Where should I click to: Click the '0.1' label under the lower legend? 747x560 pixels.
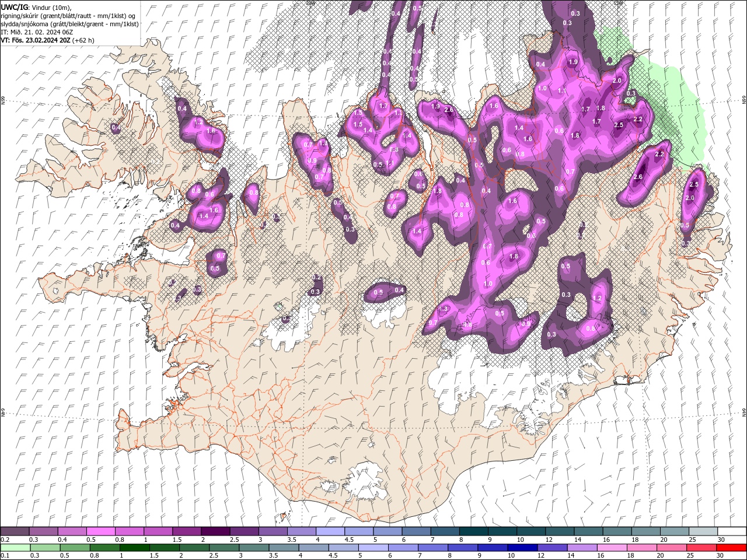(x=5, y=556)
